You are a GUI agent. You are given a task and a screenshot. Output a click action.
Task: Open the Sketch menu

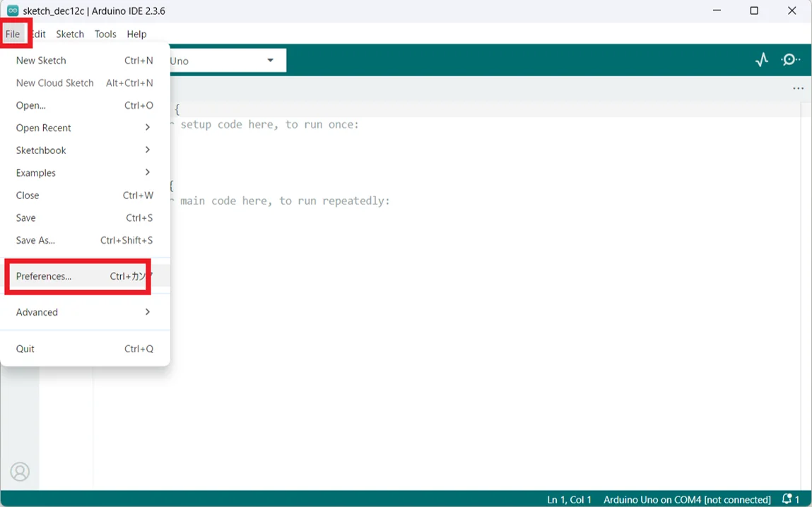tap(70, 34)
